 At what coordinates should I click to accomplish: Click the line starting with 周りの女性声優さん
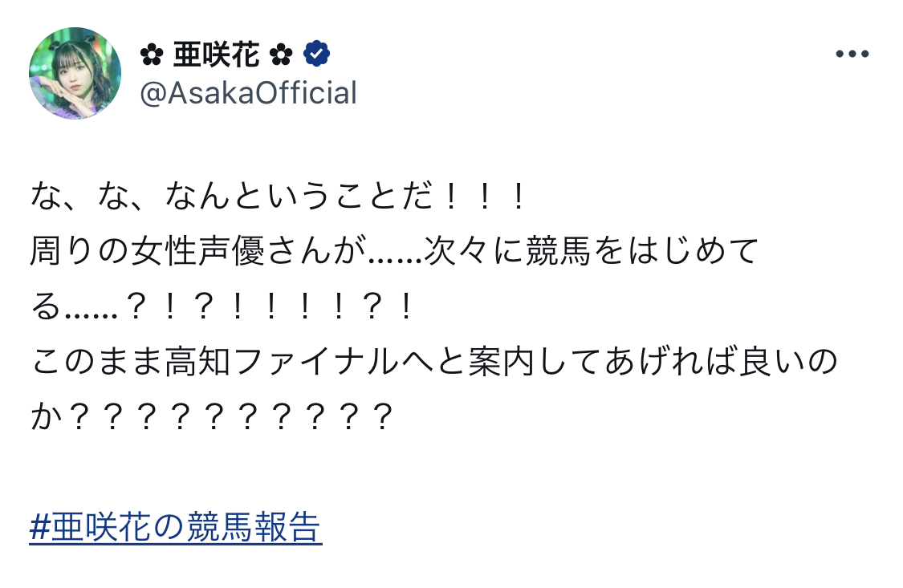393,252
